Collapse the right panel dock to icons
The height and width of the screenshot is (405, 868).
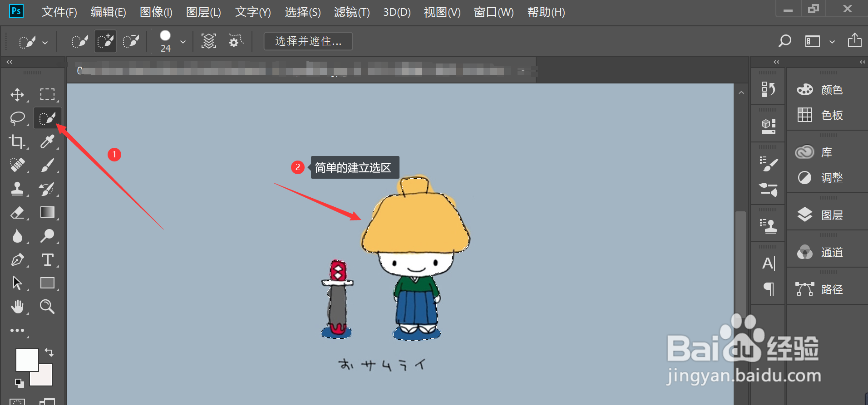(x=863, y=62)
